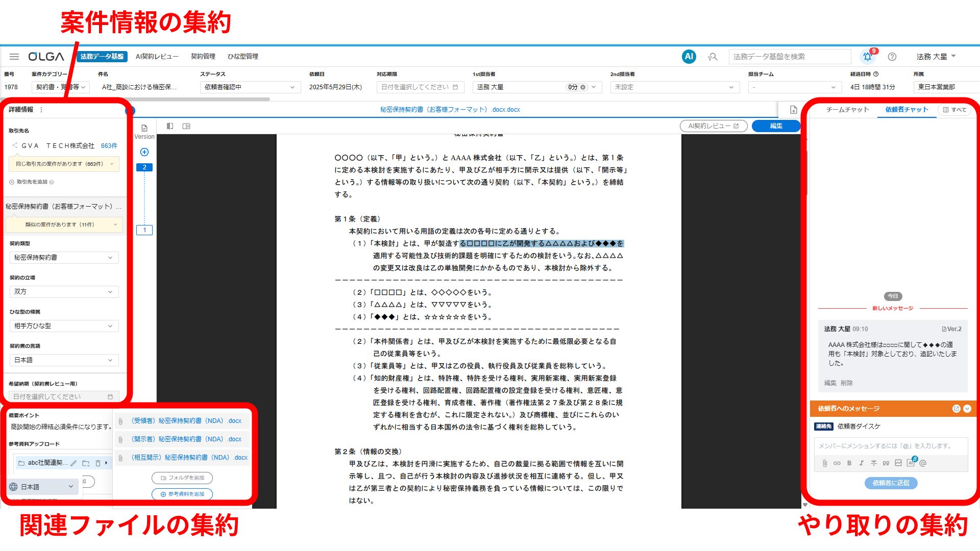980x551 pixels.
Task: Switch to ひな型管理 tab
Action: 243,57
